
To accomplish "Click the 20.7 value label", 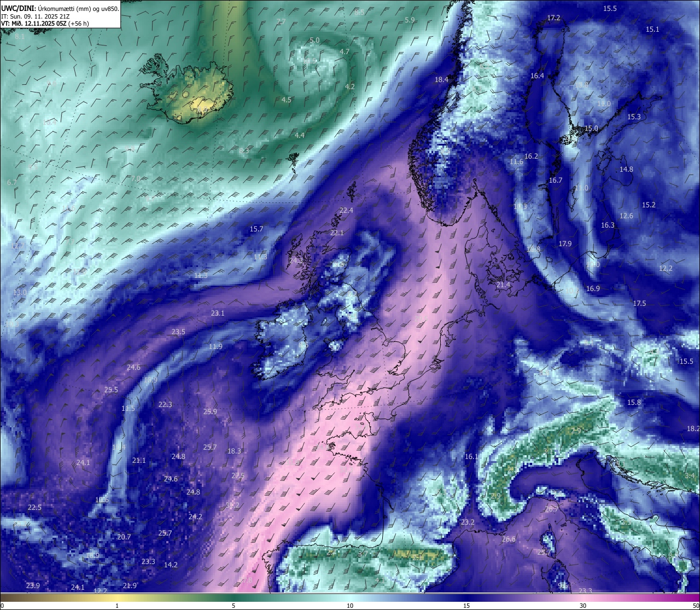I will [x=124, y=537].
